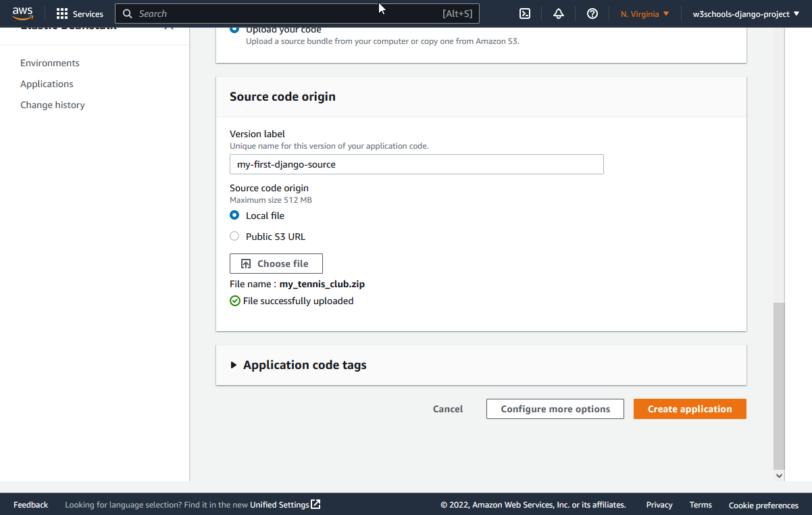This screenshot has width=812, height=515.
Task: Click the upload icon on Choose file
Action: point(246,264)
